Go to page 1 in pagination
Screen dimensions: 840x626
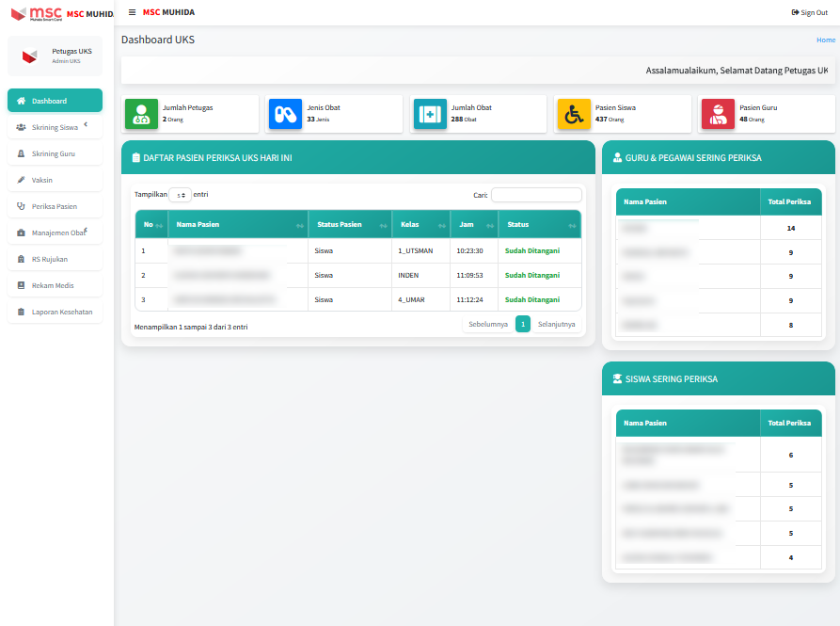pos(523,324)
